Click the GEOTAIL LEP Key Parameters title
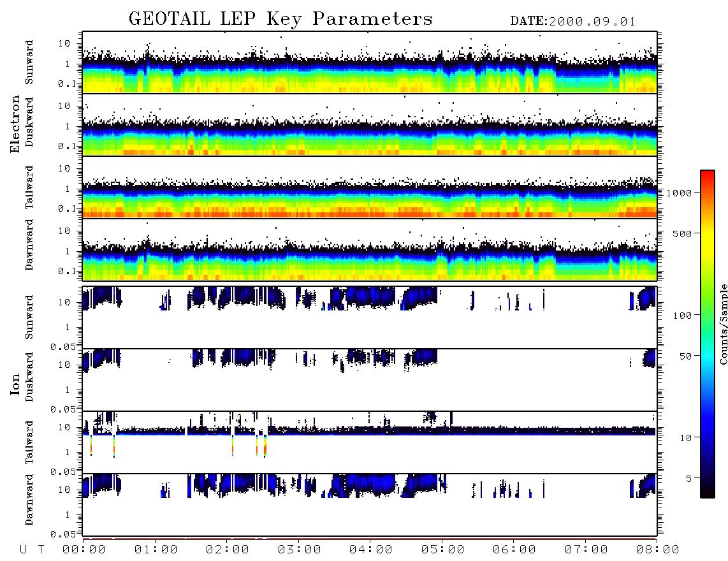 (280, 19)
